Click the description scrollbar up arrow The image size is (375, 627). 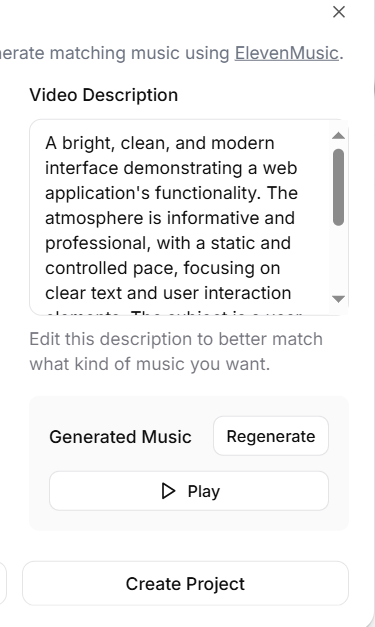click(339, 136)
